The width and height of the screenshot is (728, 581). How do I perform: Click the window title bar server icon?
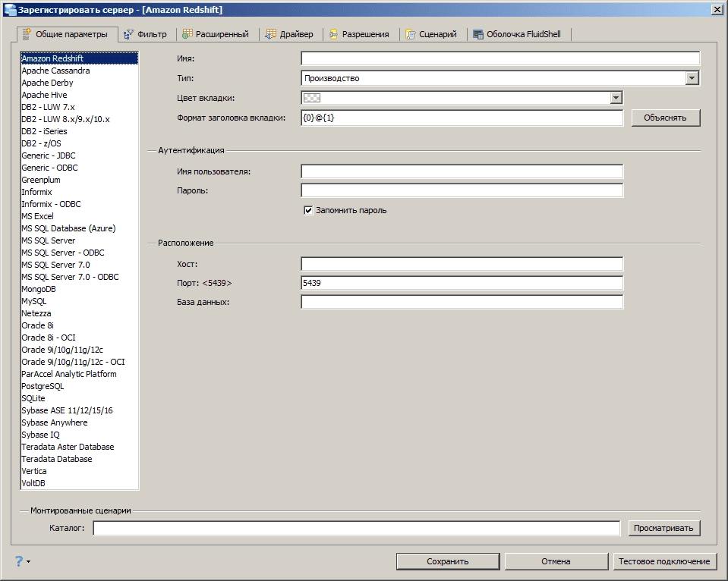(x=10, y=9)
